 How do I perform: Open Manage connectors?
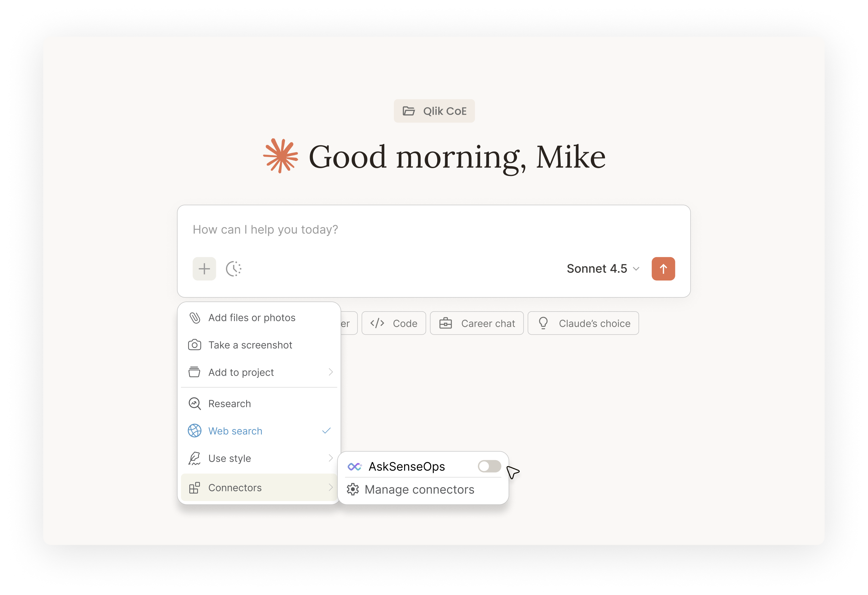(423, 490)
